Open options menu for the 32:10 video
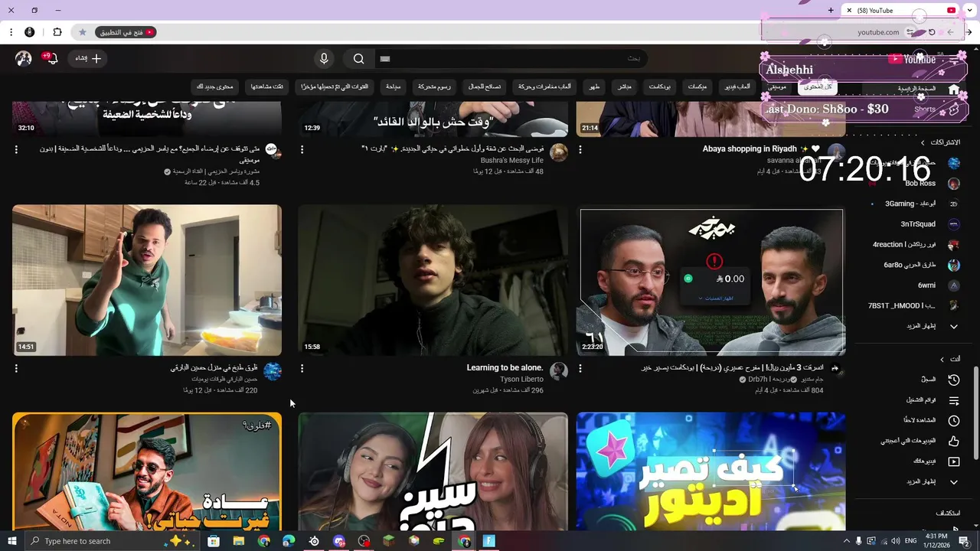This screenshot has width=980, height=551. tap(16, 149)
